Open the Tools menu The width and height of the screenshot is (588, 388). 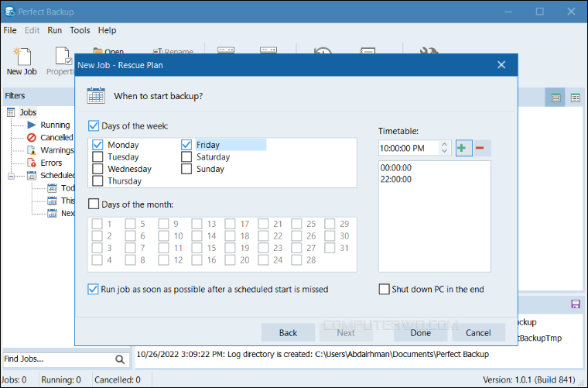[x=80, y=30]
